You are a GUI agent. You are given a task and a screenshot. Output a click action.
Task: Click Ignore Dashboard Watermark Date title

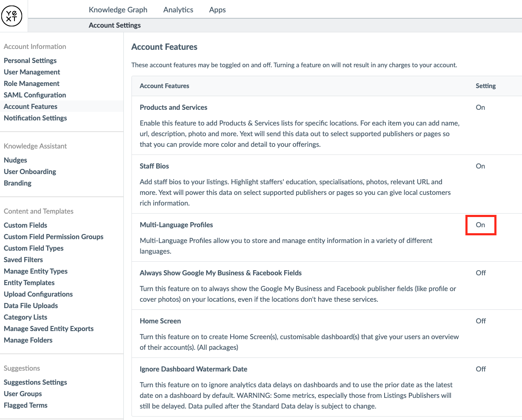[194, 369]
